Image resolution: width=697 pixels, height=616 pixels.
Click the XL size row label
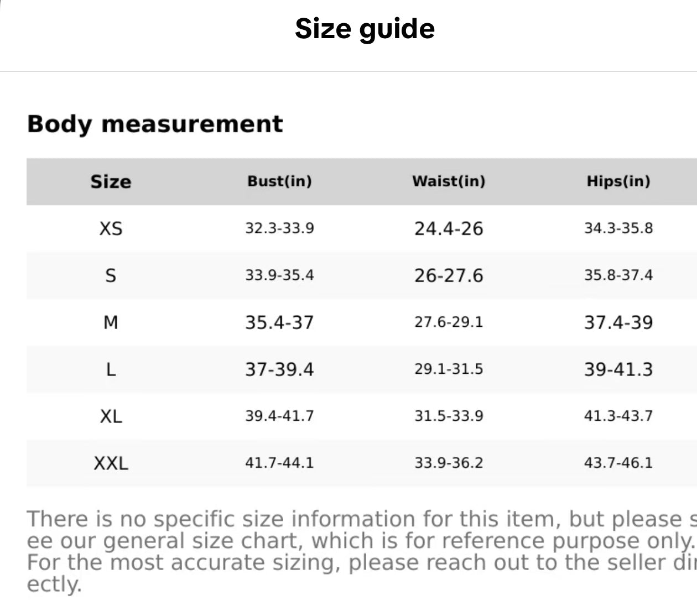(x=111, y=416)
